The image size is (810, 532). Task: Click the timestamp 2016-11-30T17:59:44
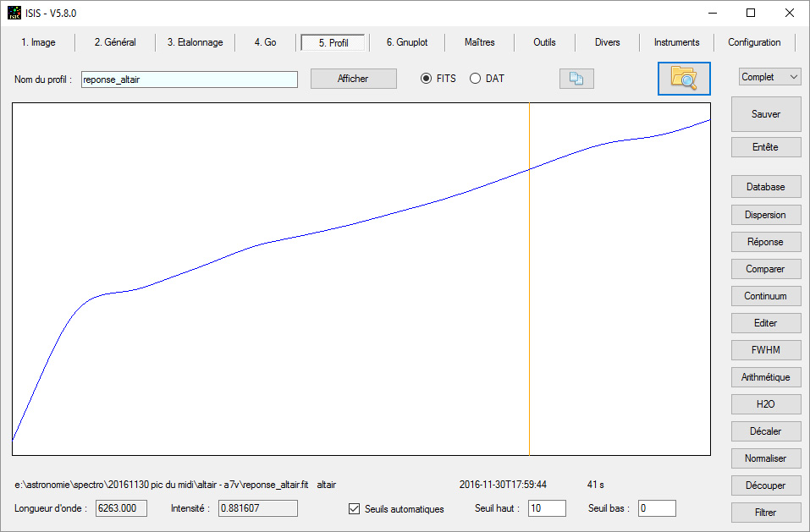click(x=503, y=485)
